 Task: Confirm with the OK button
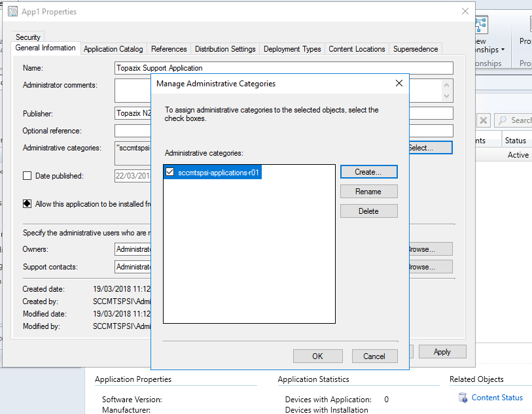point(317,356)
